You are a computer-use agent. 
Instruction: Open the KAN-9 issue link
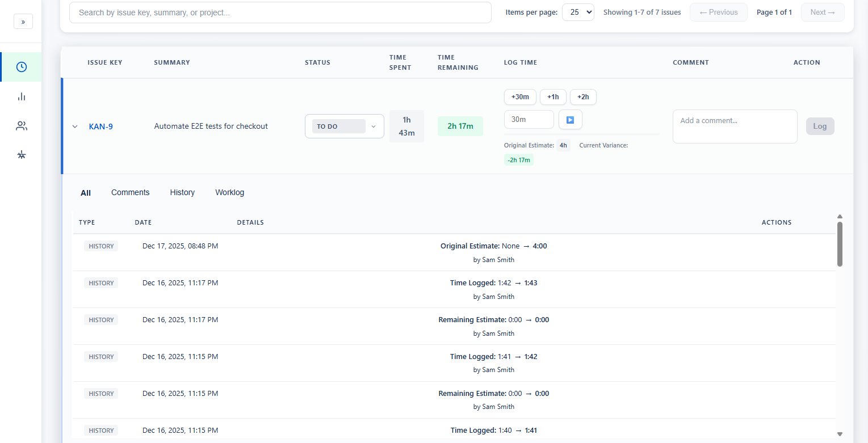point(100,126)
